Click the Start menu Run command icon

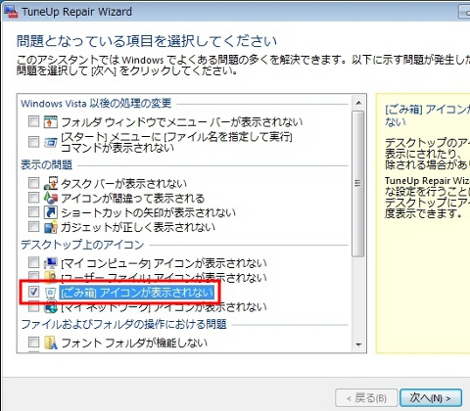click(x=50, y=142)
